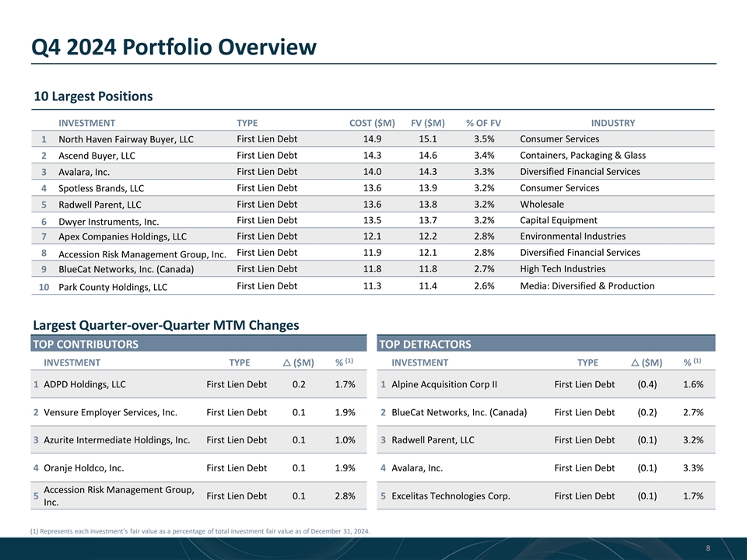
Task: Select Spotless Brands, LLC investment name
Action: click(x=101, y=189)
